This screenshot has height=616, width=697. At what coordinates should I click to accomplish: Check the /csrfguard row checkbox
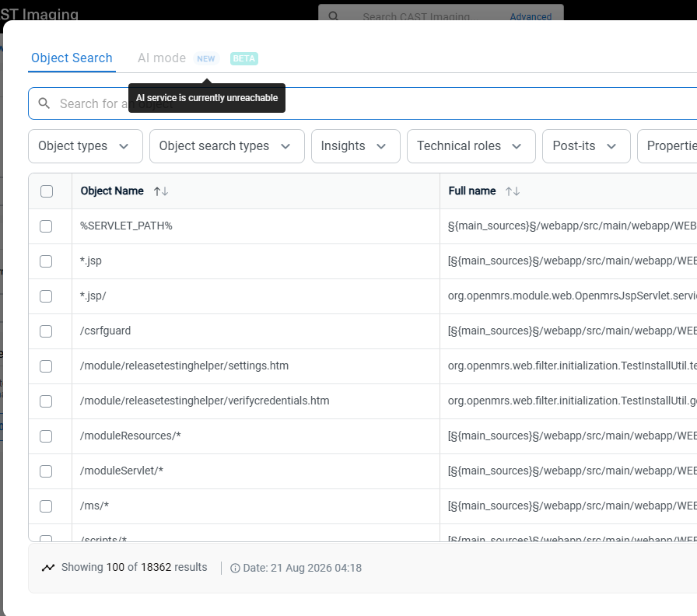(x=46, y=331)
